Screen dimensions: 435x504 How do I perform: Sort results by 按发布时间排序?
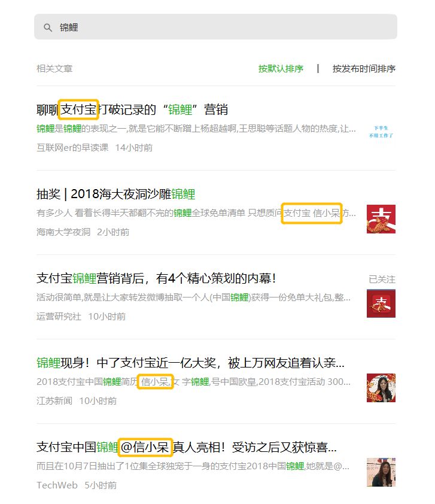tap(364, 68)
